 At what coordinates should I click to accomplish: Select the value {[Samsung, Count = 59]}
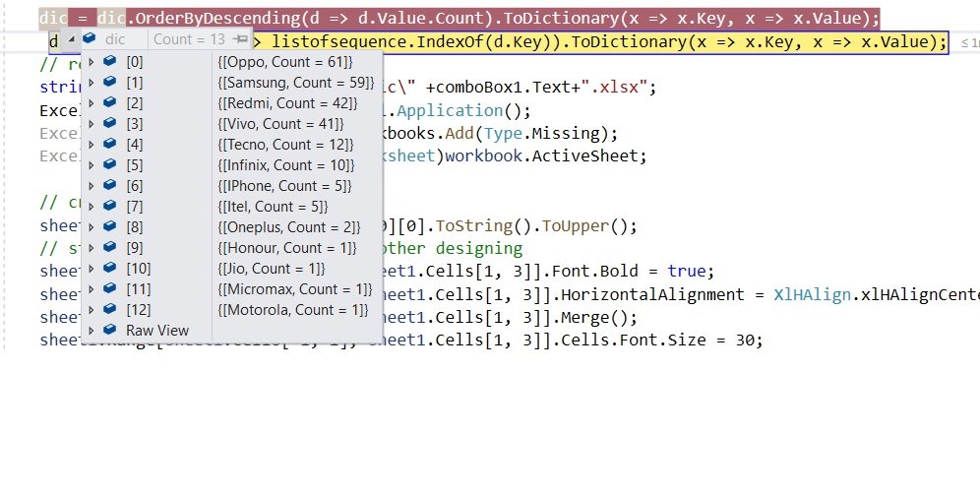[296, 83]
